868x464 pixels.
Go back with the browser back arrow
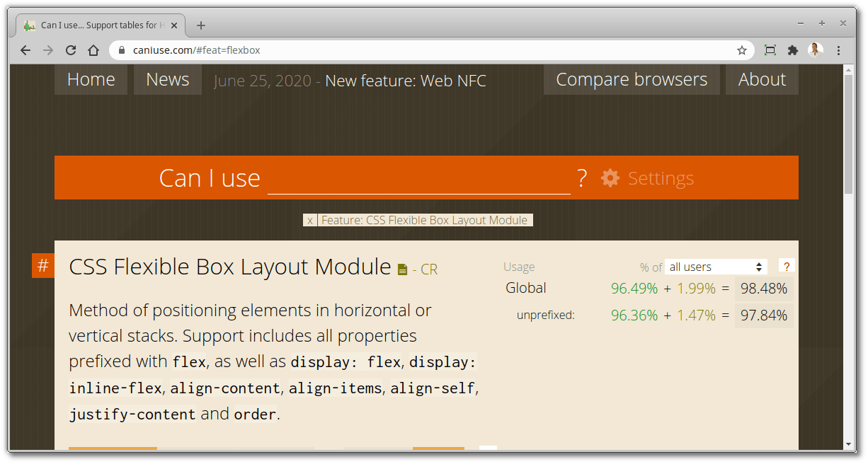tap(25, 50)
